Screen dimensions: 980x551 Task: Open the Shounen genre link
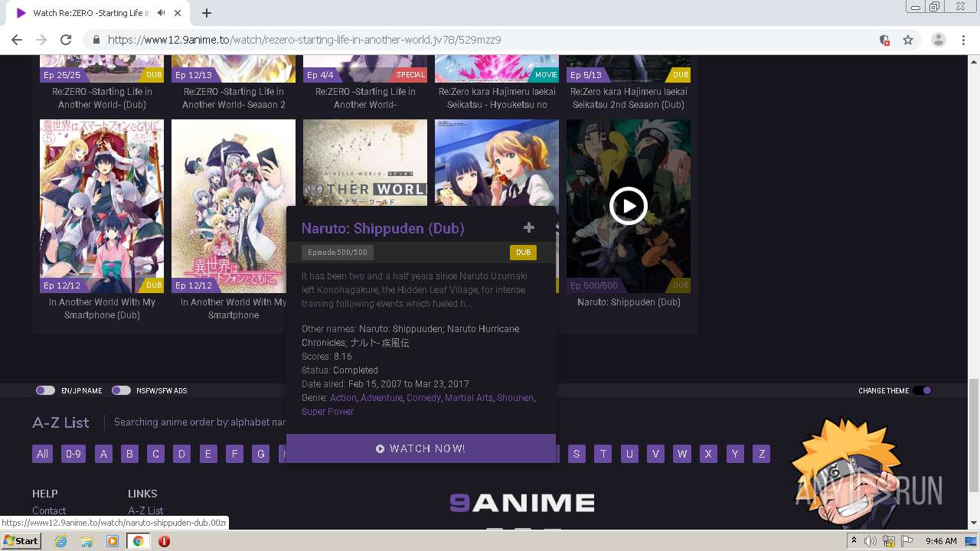tap(514, 398)
